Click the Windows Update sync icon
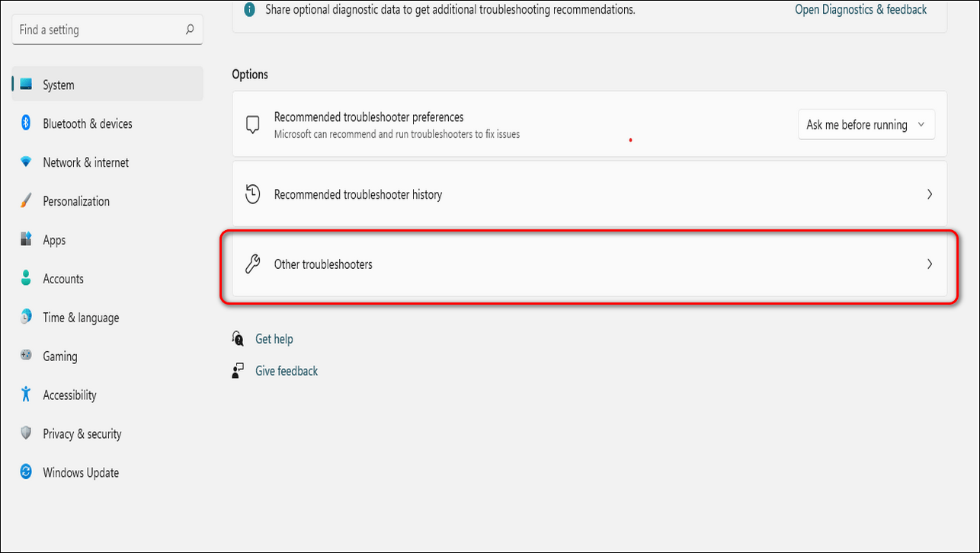The image size is (980, 553). pos(26,472)
